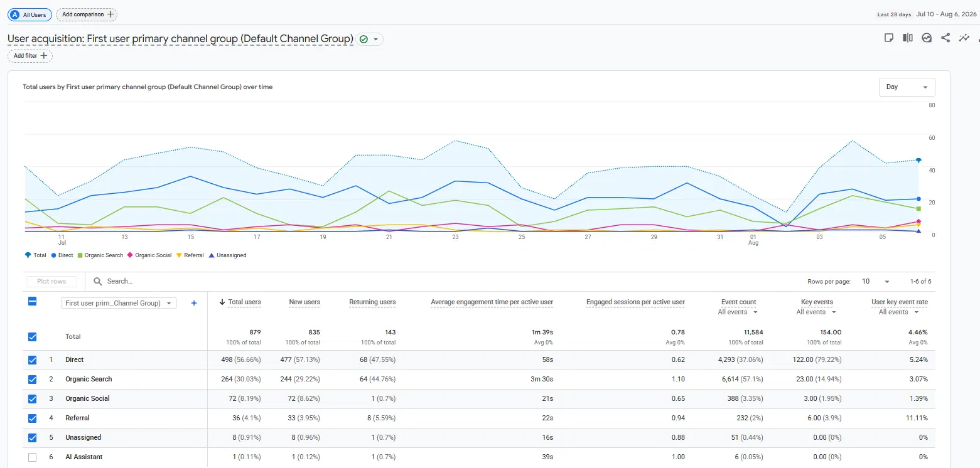Click the Referral channel name in the table
This screenshot has height=468, width=980.
pyautogui.click(x=77, y=418)
